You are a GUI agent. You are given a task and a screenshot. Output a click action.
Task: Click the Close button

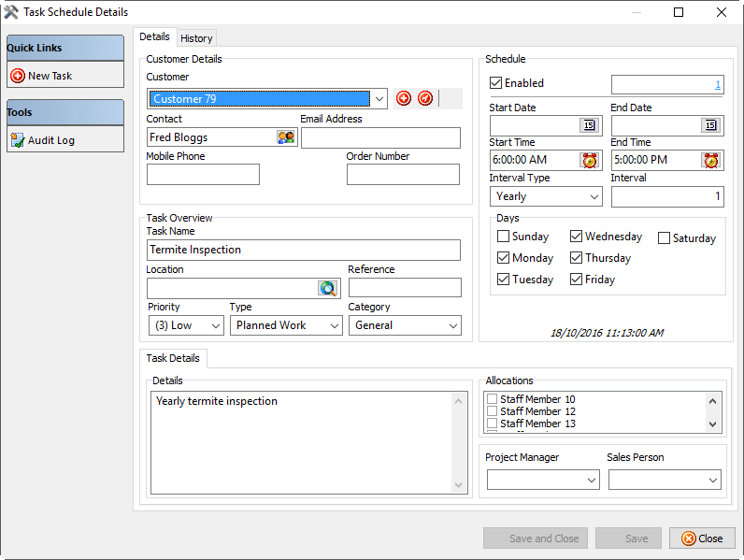702,538
